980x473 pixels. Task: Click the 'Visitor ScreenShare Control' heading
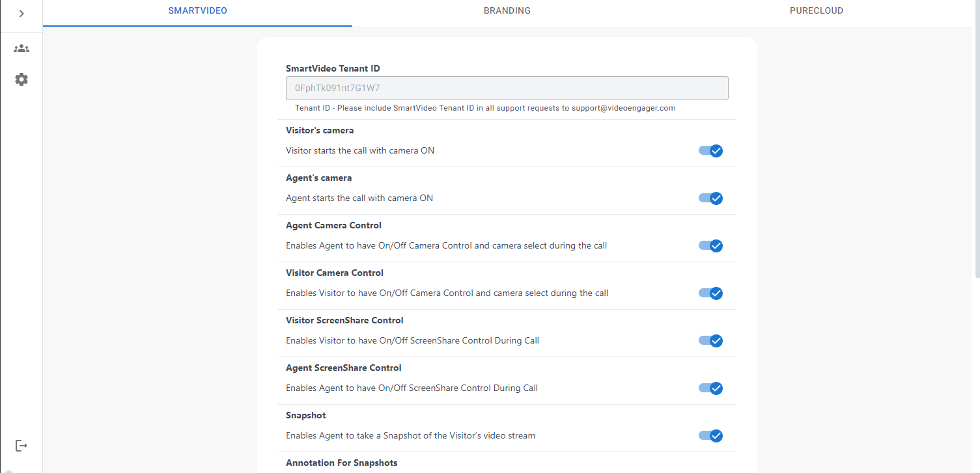(x=344, y=320)
